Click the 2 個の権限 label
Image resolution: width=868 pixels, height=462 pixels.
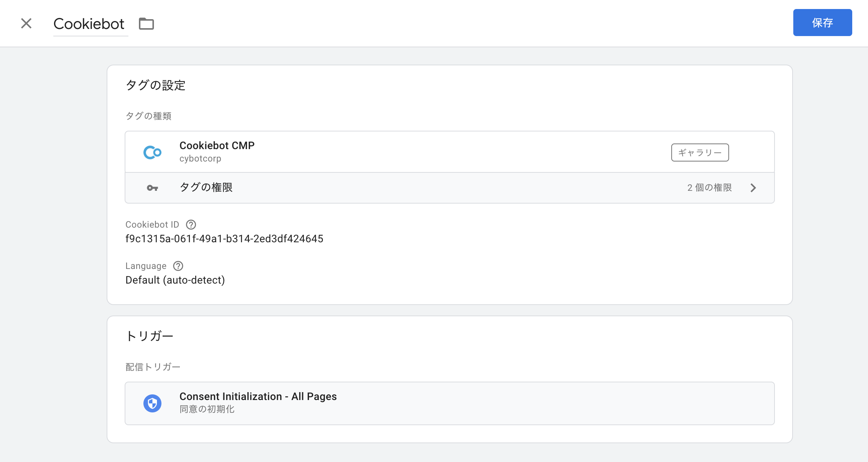(710, 187)
